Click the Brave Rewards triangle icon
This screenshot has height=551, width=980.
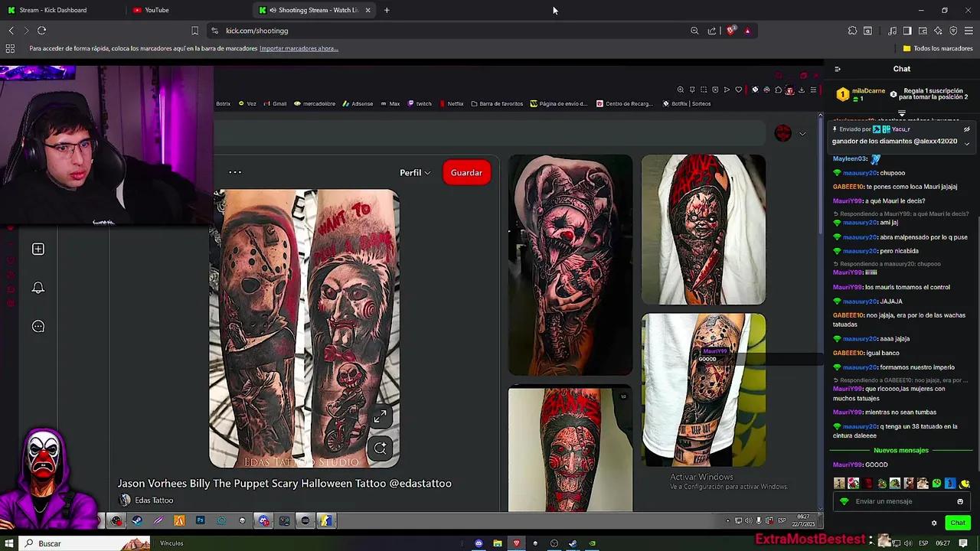pyautogui.click(x=747, y=31)
